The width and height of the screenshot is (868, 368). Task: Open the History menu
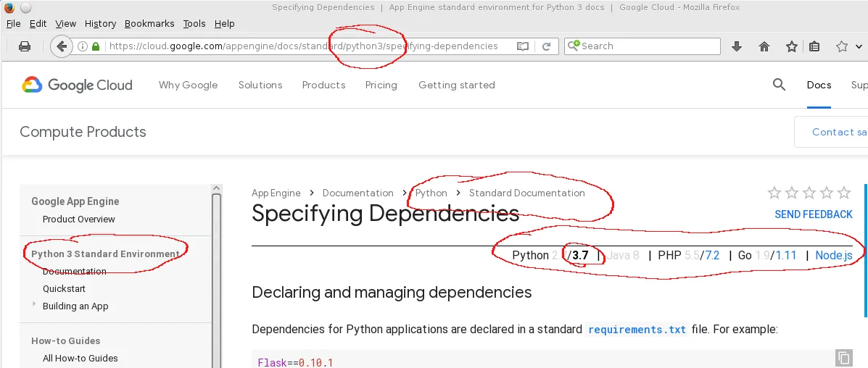(100, 24)
